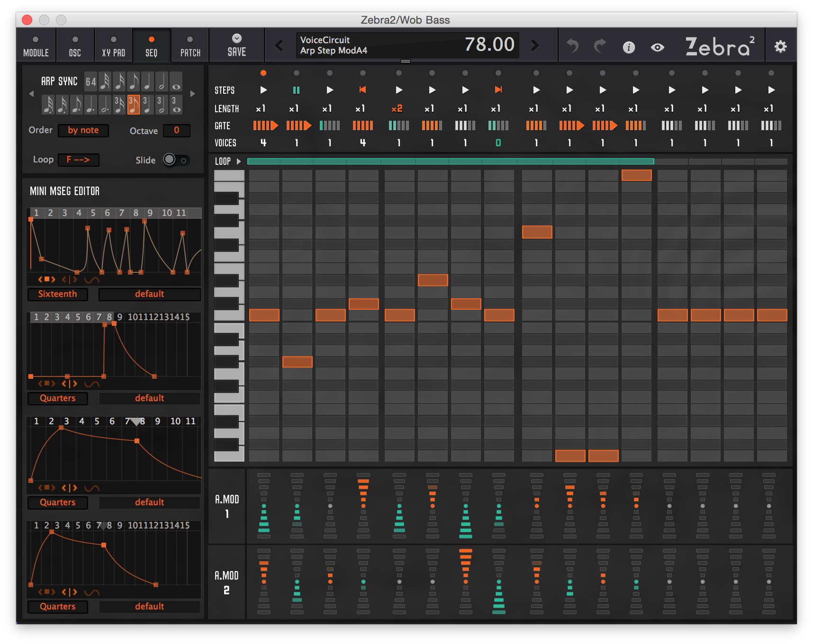The height and width of the screenshot is (644, 813).
Task: Click the x1 length of step 1
Action: [x=261, y=108]
